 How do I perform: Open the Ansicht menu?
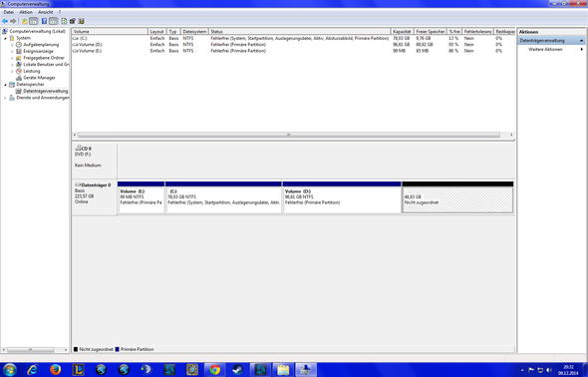pos(46,12)
